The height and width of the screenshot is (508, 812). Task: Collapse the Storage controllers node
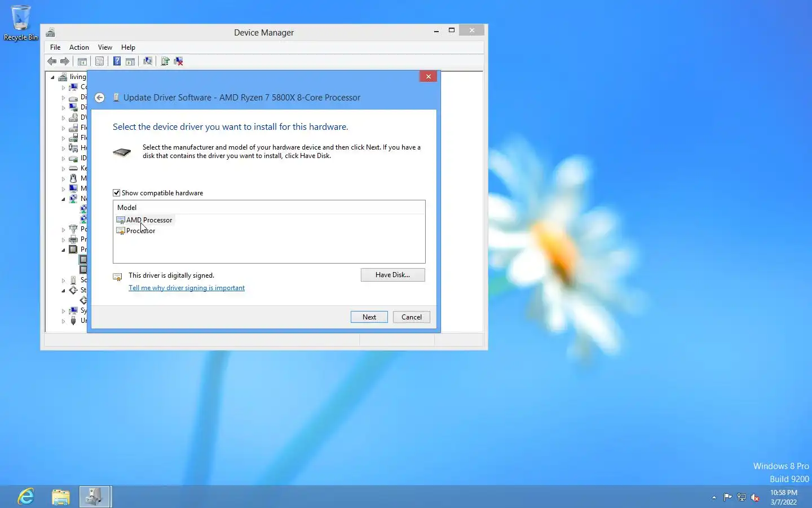(x=63, y=291)
